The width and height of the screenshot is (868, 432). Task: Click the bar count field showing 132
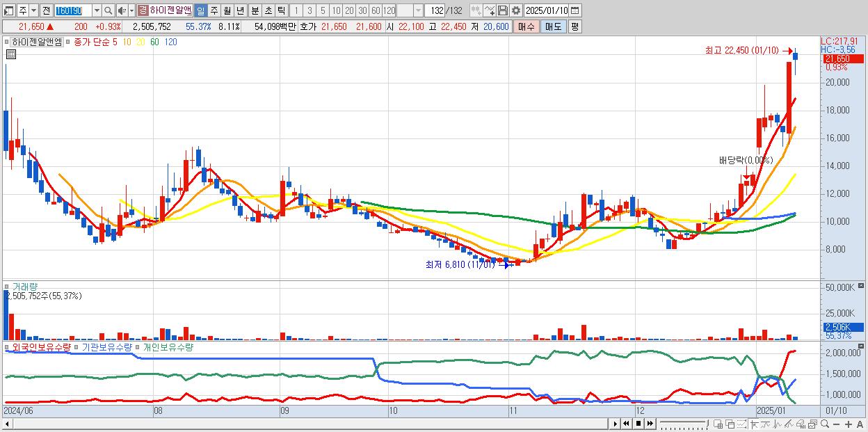435,10
